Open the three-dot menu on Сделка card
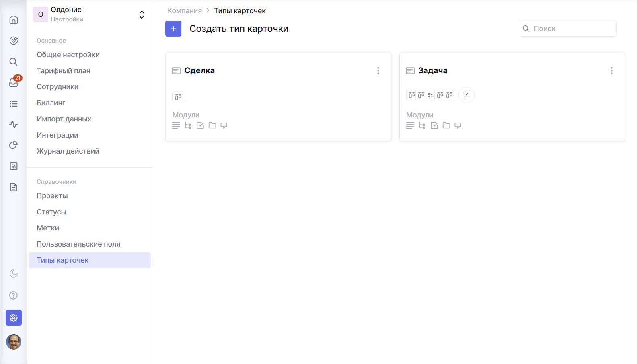Viewport: 637px width, 364px height. (x=378, y=71)
